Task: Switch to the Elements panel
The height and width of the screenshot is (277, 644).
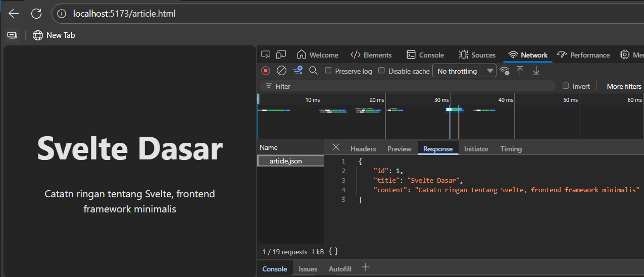Action: 371,55
